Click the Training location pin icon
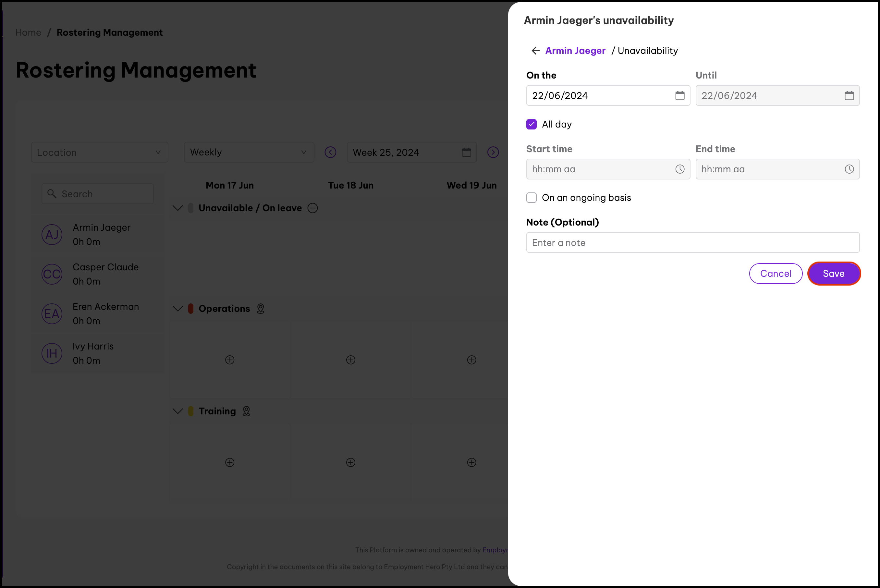The width and height of the screenshot is (880, 588). click(246, 411)
